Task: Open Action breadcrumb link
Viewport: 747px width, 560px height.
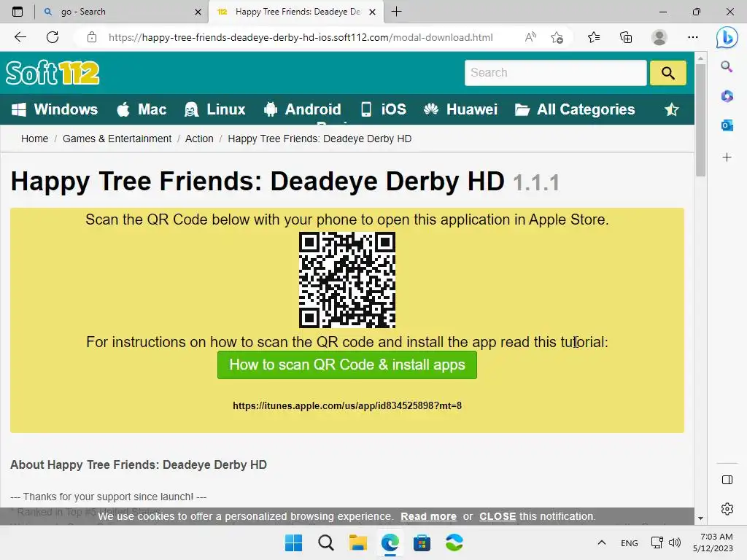Action: 199,139
